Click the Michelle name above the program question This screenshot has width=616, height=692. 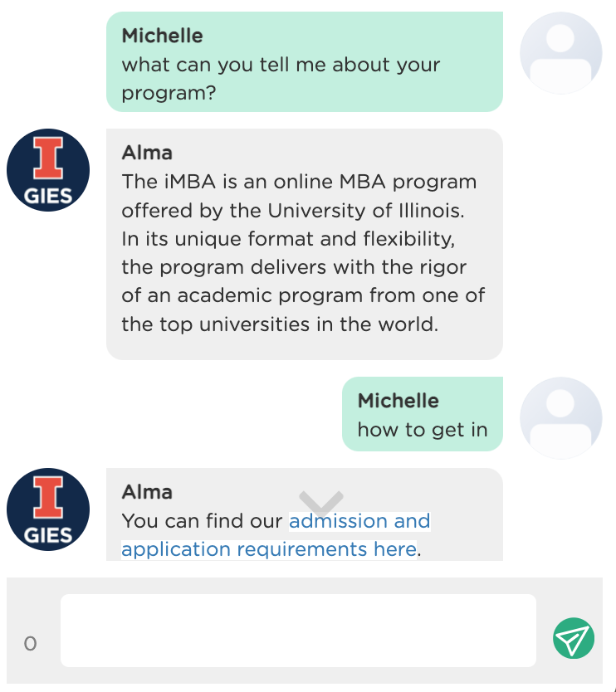pyautogui.click(x=162, y=36)
